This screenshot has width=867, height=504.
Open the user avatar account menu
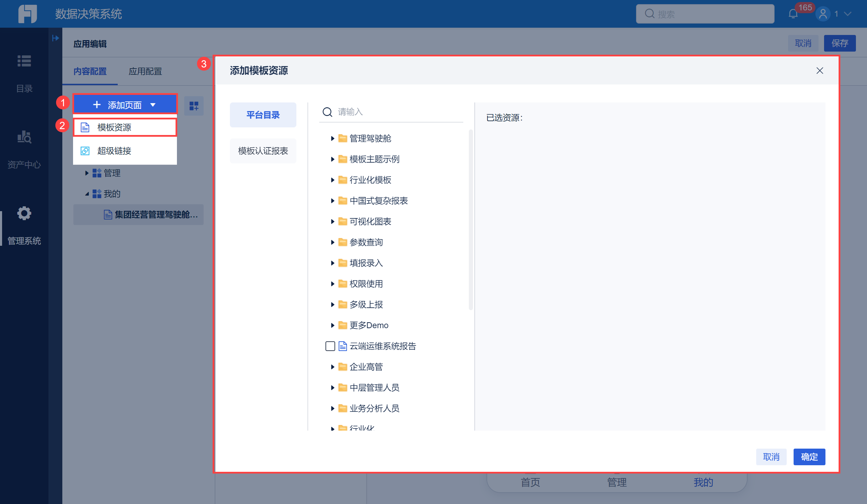click(823, 14)
